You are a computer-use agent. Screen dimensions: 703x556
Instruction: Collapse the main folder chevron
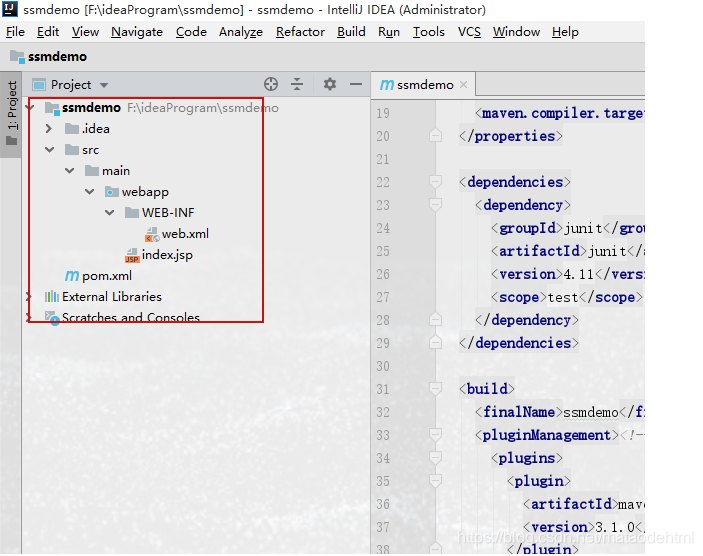[69, 171]
